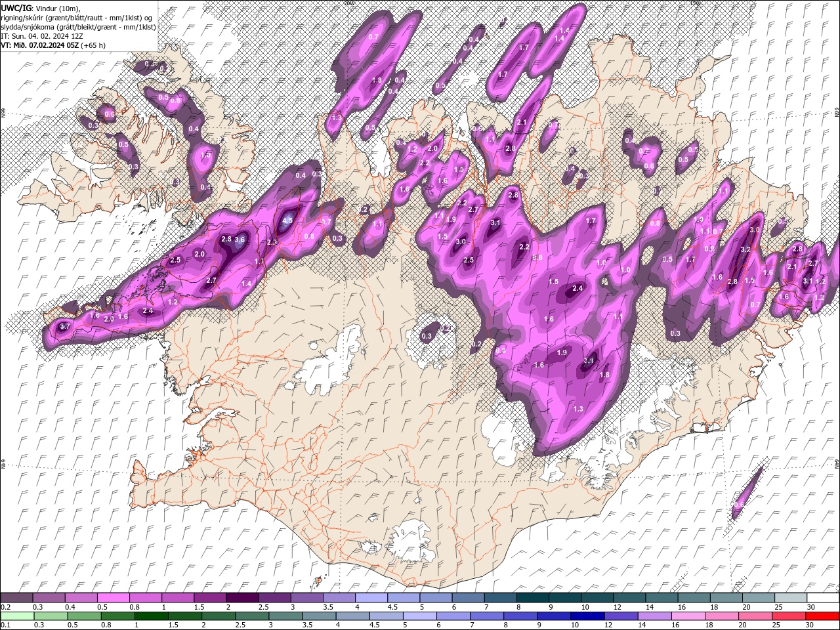The image size is (840, 630).
Task: Click the 4.5 precipitation value inside the map
Action: pos(287,220)
